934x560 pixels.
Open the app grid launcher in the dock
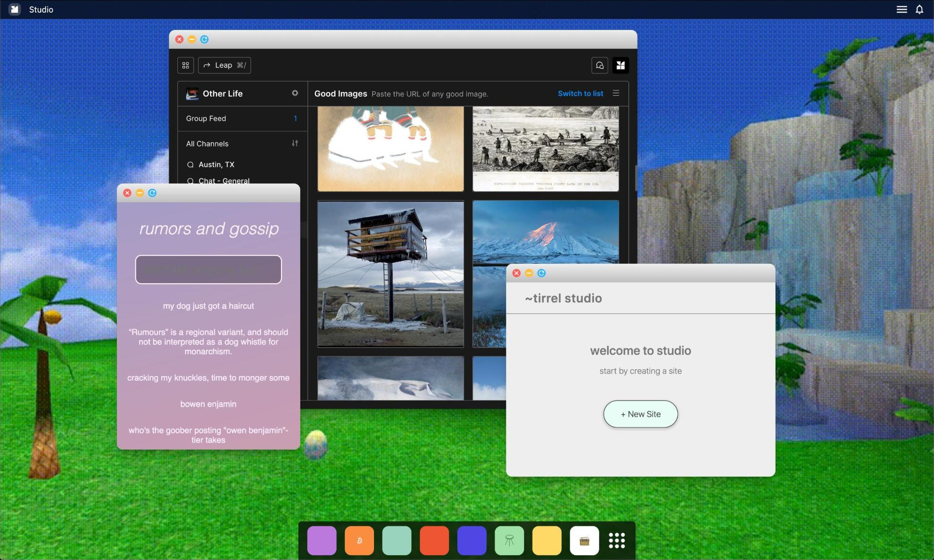[x=617, y=540]
